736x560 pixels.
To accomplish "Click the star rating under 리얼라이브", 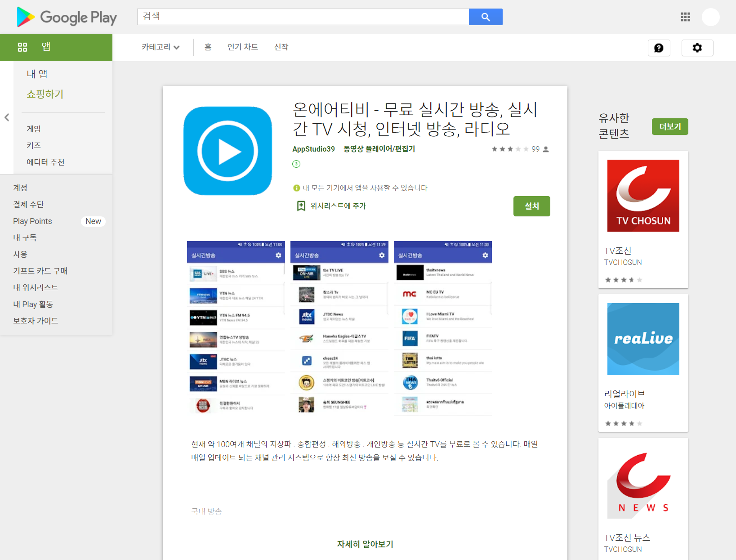I will tap(623, 423).
